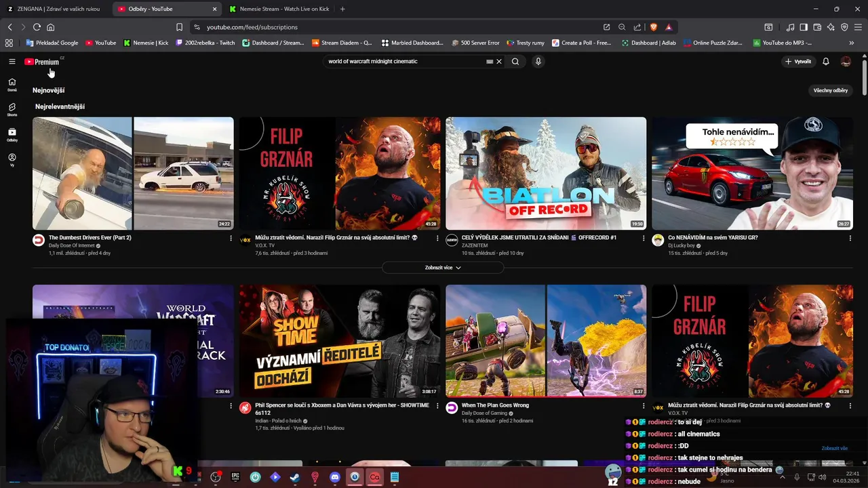Click the Zazenitem channel avatar
This screenshot has width=868, height=488.
[452, 240]
